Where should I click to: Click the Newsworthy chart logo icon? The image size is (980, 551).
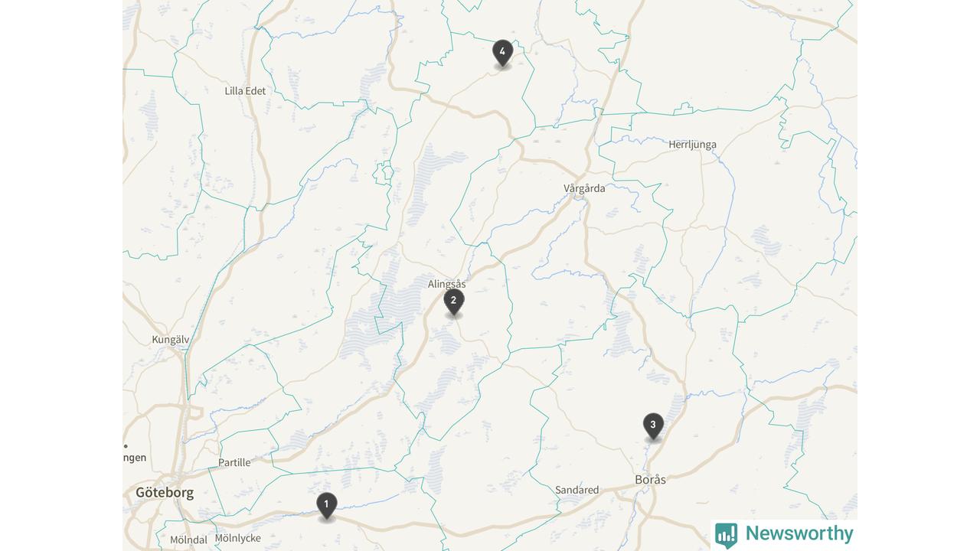point(726,535)
